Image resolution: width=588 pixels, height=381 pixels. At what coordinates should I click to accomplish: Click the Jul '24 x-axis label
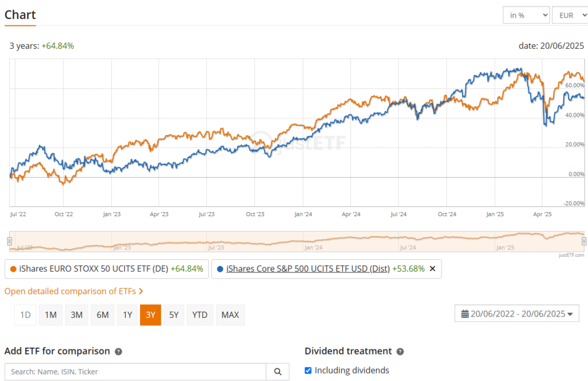tap(399, 214)
